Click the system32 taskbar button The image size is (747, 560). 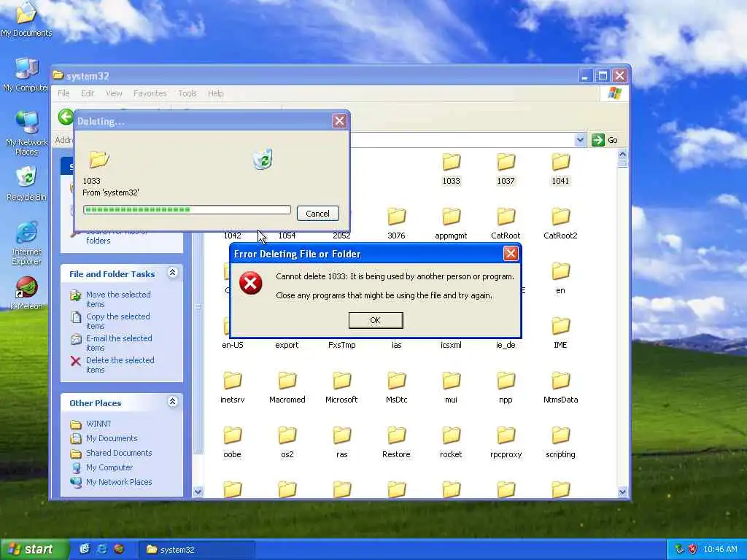click(196, 550)
